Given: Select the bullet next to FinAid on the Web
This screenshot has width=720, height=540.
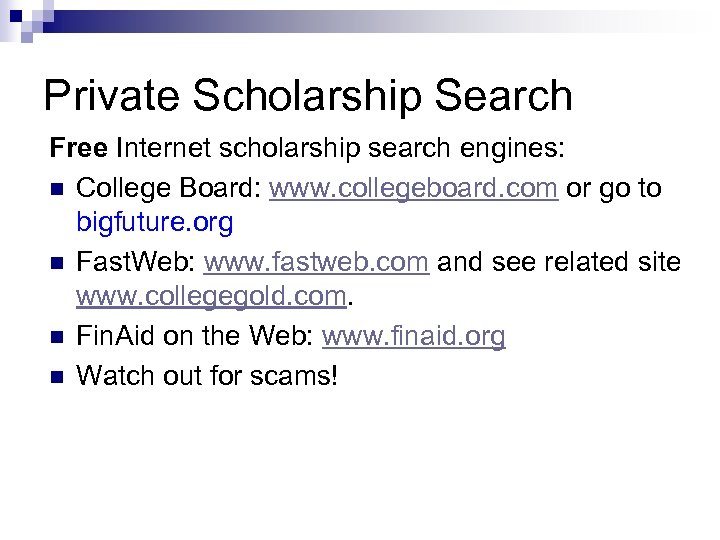Looking at the screenshot, I should point(58,338).
